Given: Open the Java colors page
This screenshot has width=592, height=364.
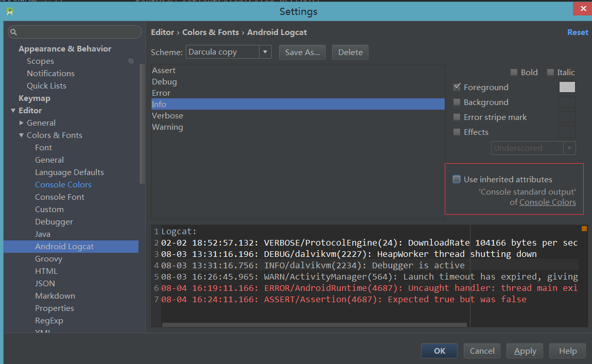Looking at the screenshot, I should coord(42,234).
